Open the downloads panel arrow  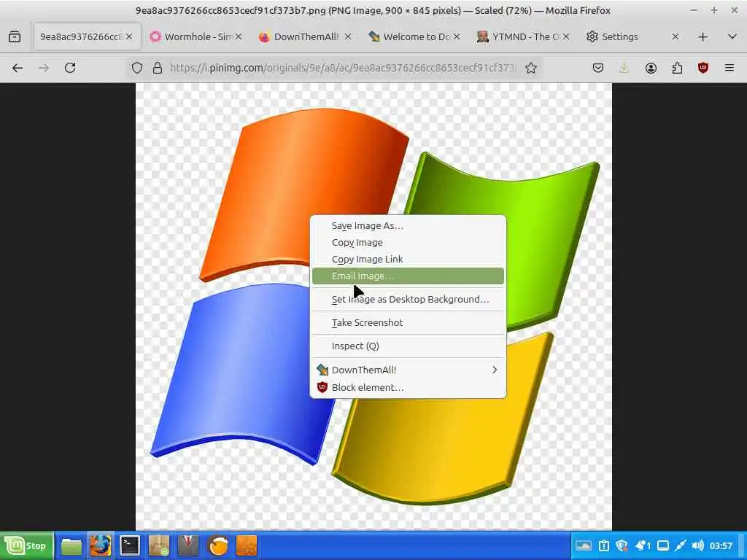[x=624, y=68]
